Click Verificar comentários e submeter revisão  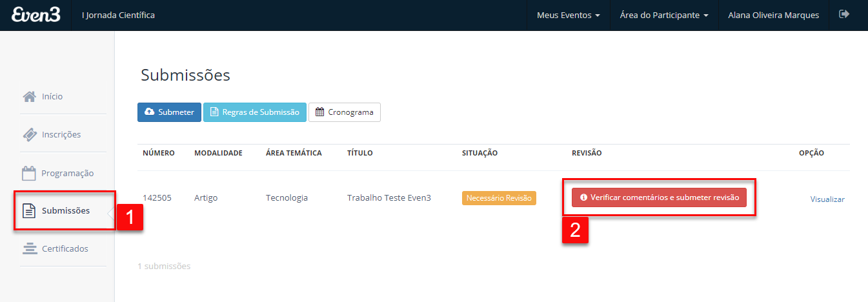tap(659, 197)
